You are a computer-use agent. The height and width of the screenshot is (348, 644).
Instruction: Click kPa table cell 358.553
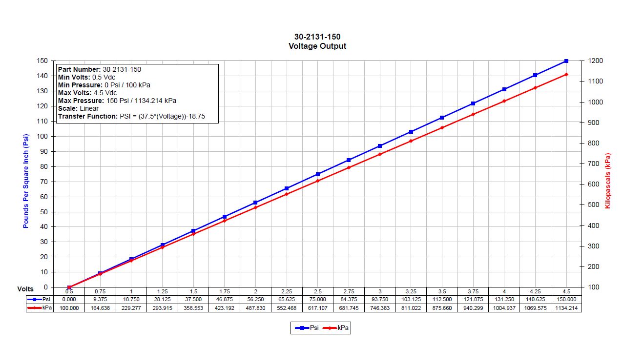point(193,308)
